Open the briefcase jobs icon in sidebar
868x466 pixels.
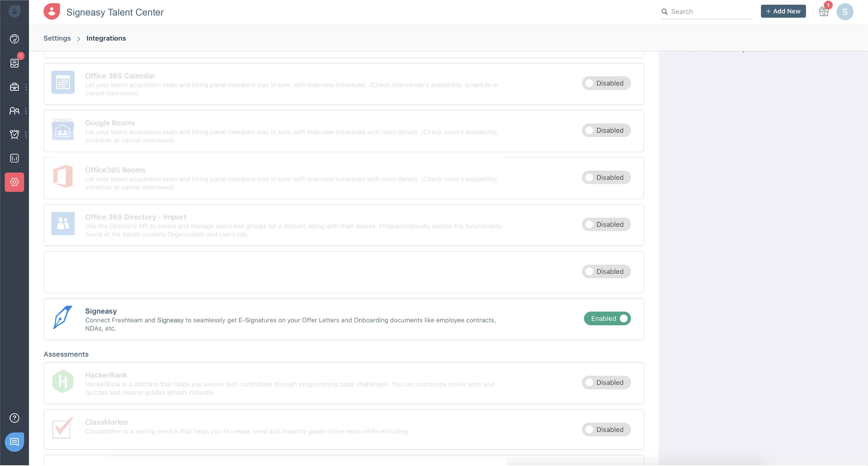14,87
